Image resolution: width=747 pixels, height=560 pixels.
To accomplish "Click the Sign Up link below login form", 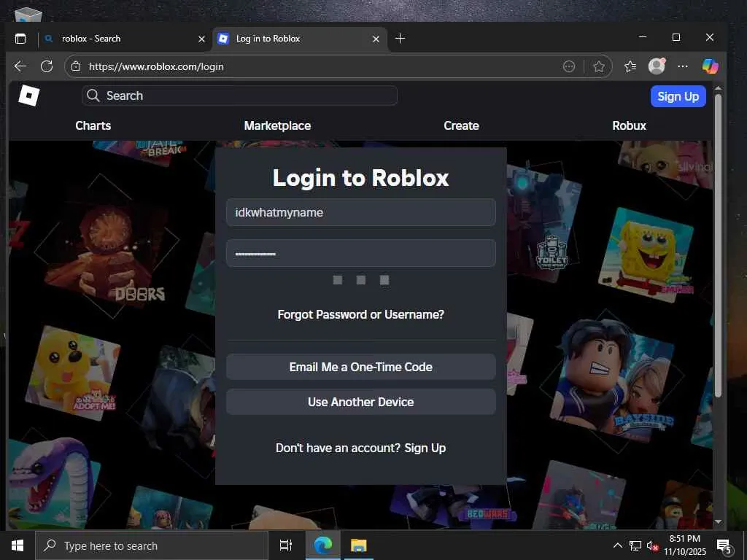I will (x=425, y=448).
